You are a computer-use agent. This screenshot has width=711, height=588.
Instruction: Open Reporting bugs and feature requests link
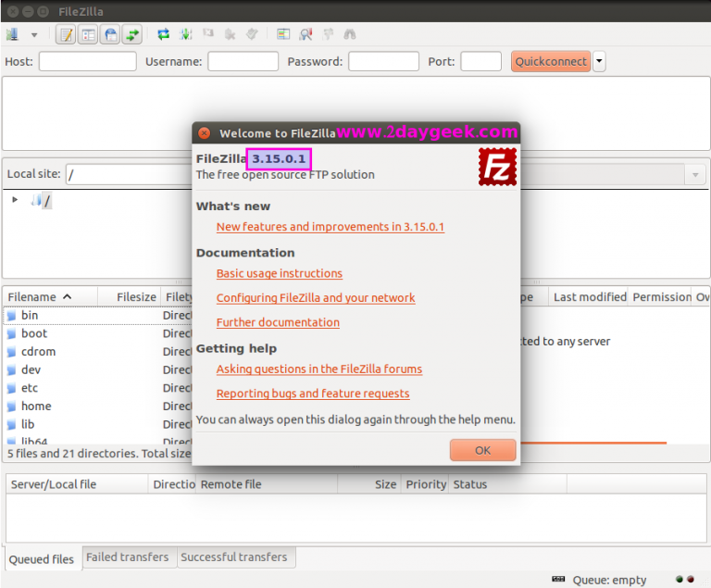click(313, 394)
